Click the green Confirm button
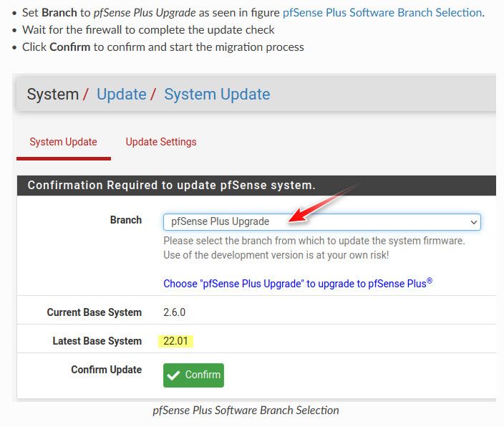This screenshot has height=427, width=504. point(193,375)
